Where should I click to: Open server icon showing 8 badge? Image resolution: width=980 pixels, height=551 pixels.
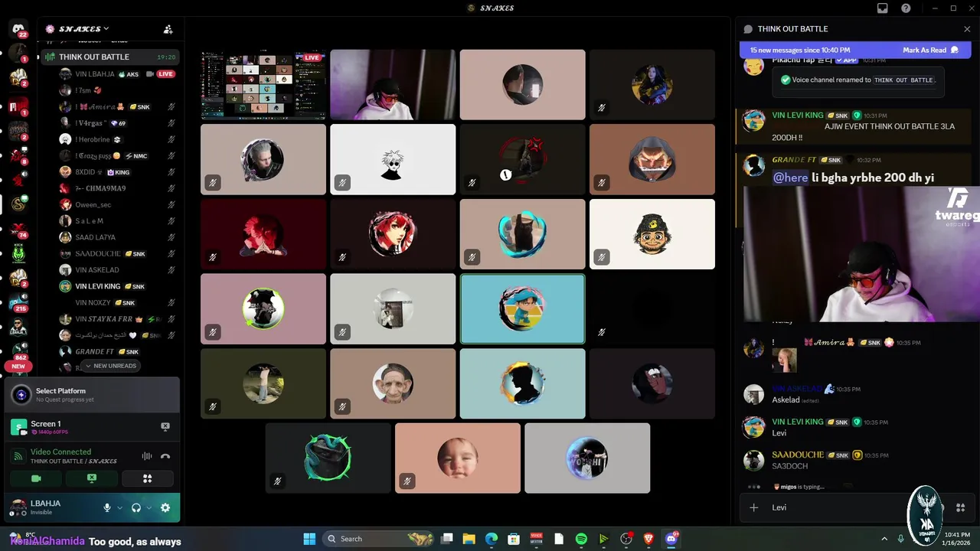pos(18,155)
